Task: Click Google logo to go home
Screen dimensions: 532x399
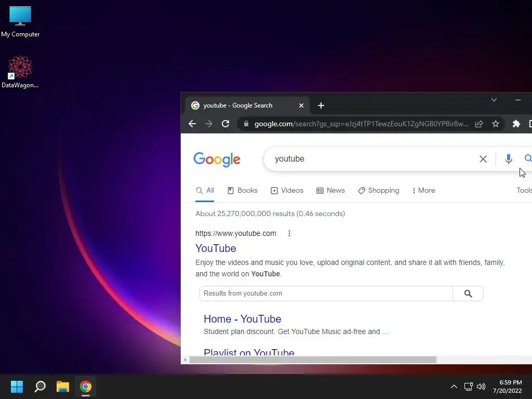Action: (217, 159)
